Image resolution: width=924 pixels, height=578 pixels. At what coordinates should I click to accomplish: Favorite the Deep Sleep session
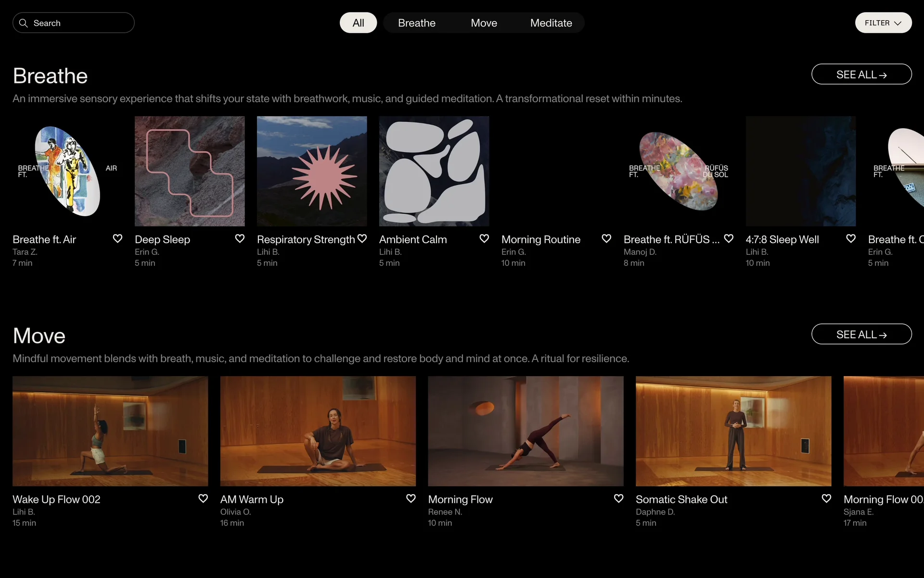coord(240,238)
